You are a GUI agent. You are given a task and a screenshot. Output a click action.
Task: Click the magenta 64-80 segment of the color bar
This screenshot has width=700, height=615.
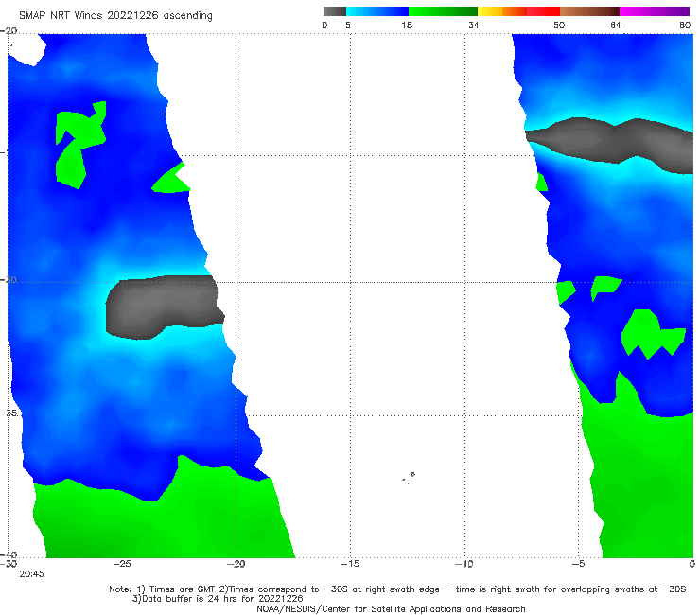(655, 11)
